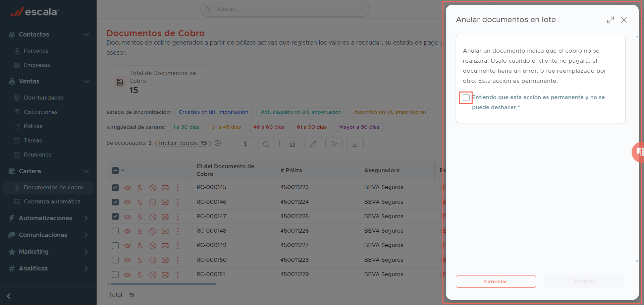The width and height of the screenshot is (644, 305).
Task: Check row RC-000151
Action: (115, 274)
